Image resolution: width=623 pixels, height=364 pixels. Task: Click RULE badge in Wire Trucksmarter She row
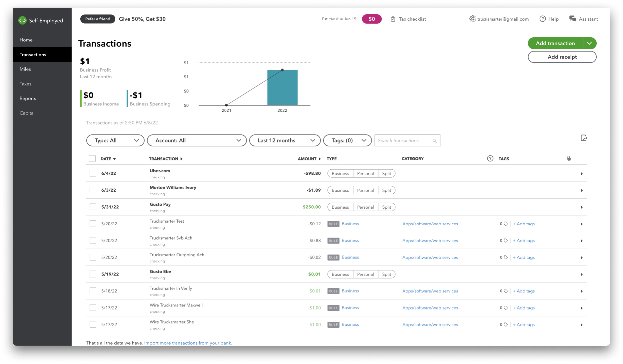pyautogui.click(x=333, y=325)
